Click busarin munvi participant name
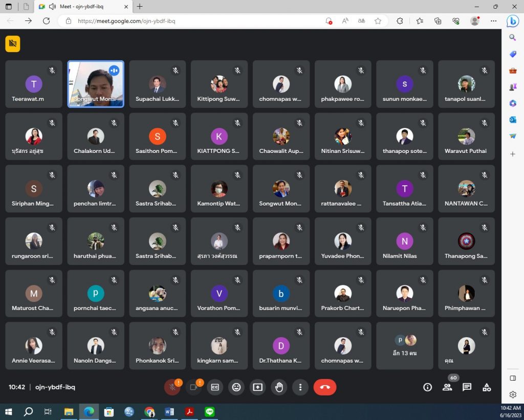This screenshot has width=524, height=420. point(280,308)
